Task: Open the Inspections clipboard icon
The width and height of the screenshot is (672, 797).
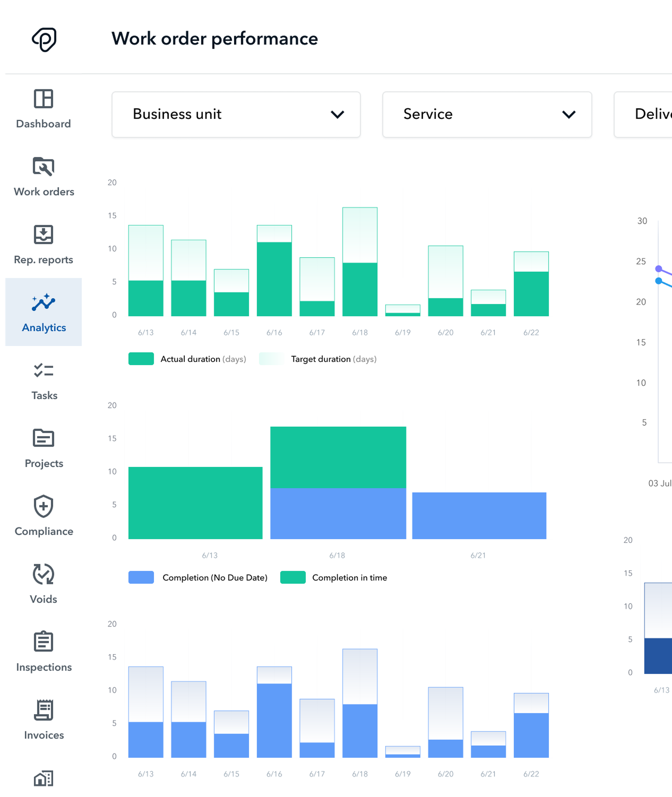Action: (43, 642)
